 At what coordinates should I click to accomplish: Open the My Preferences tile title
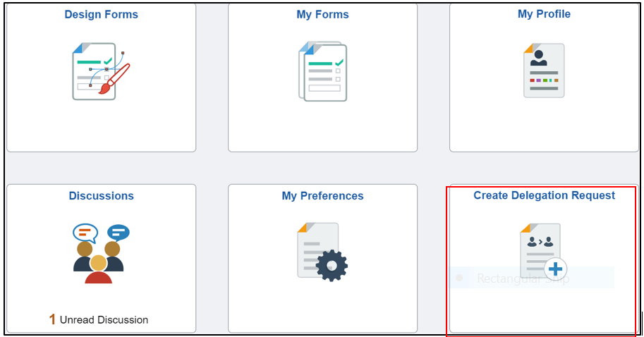pyautogui.click(x=322, y=196)
